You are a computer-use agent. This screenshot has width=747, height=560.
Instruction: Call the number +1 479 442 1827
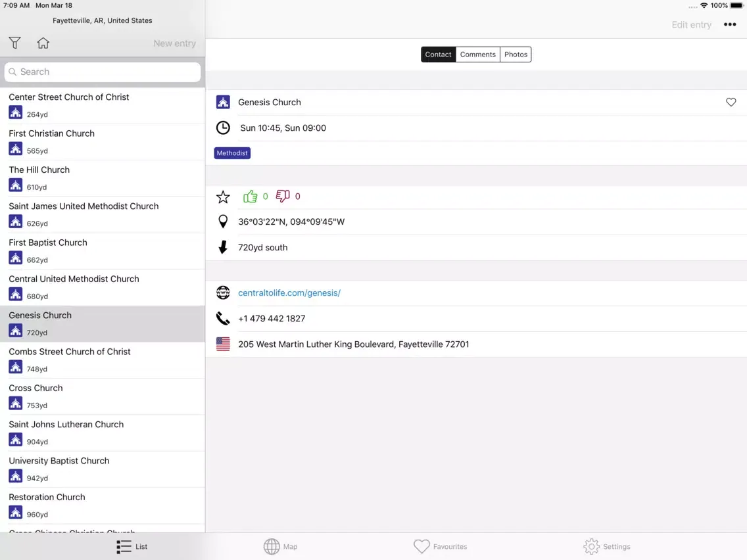tap(272, 319)
